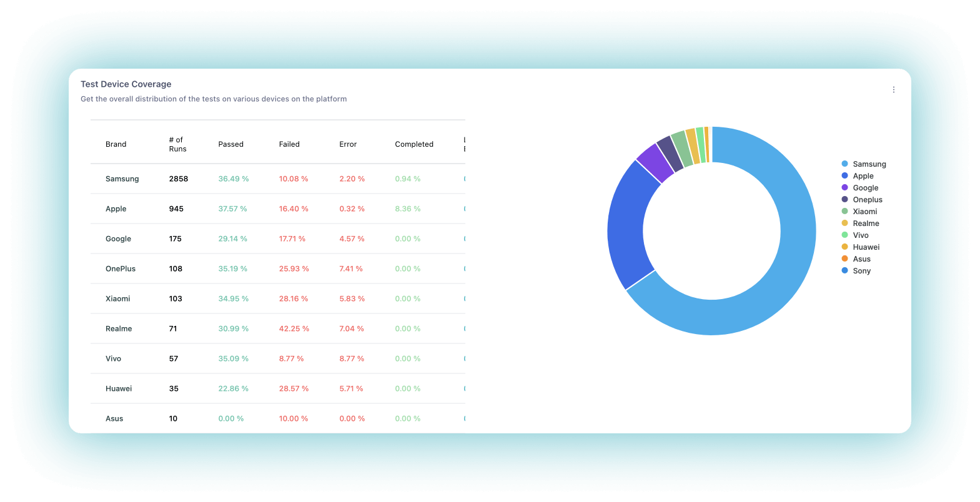Viewport: 980px width, 502px height.
Task: Click the Xiaomi legend color dot
Action: pos(844,212)
